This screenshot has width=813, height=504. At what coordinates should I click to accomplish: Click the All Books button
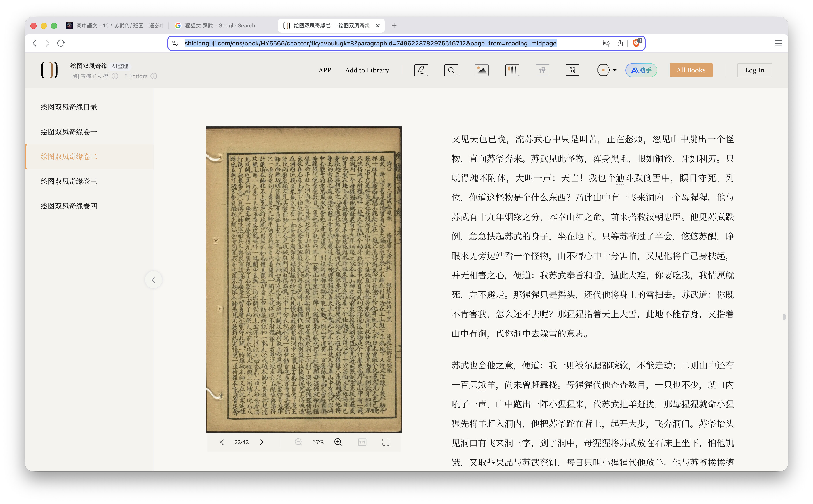pos(691,70)
